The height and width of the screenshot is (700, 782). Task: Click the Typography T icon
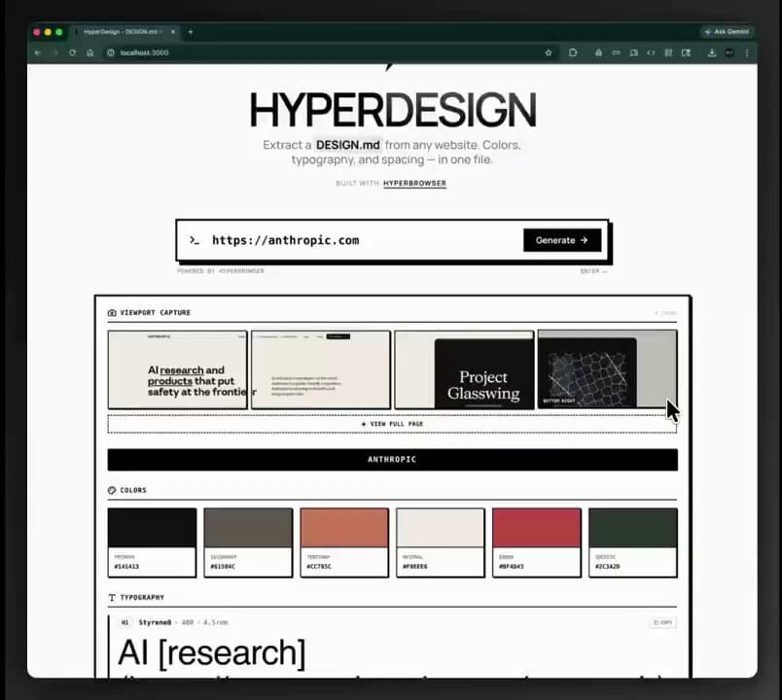[112, 597]
